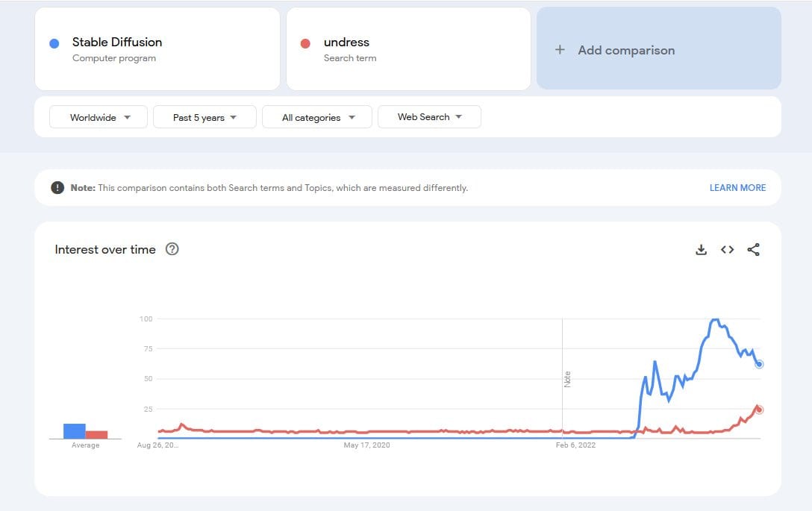
Task: Click the blue line's end data point
Action: pyautogui.click(x=759, y=364)
